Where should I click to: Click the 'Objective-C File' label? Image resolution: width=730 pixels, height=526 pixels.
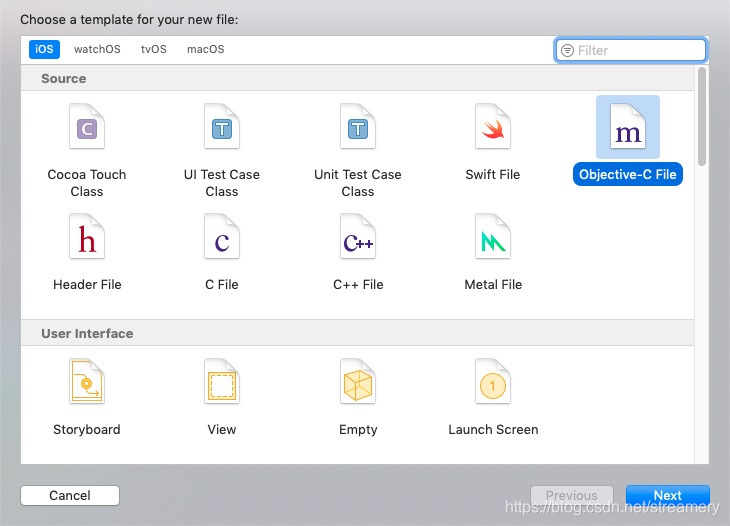(628, 175)
